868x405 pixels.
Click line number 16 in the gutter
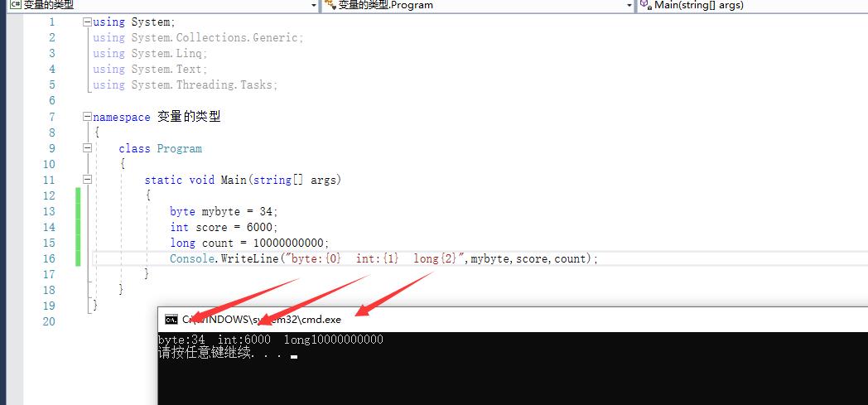coord(48,258)
